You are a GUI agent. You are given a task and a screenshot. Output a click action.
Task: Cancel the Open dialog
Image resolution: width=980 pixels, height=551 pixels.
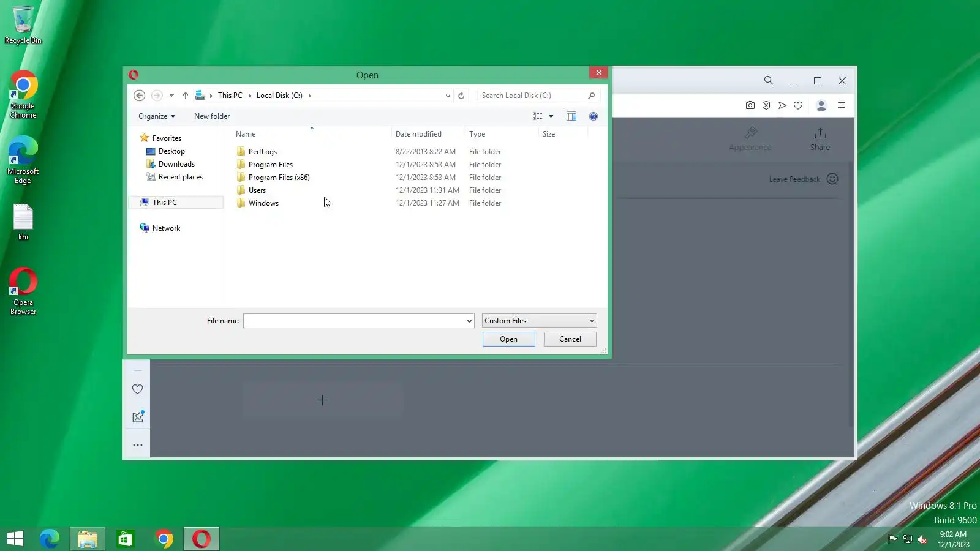click(x=570, y=339)
